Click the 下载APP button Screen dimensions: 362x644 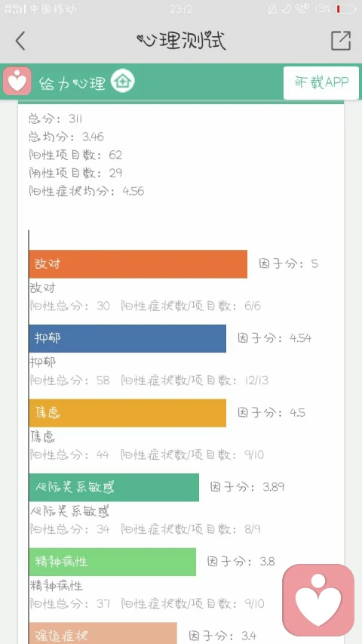click(x=321, y=82)
